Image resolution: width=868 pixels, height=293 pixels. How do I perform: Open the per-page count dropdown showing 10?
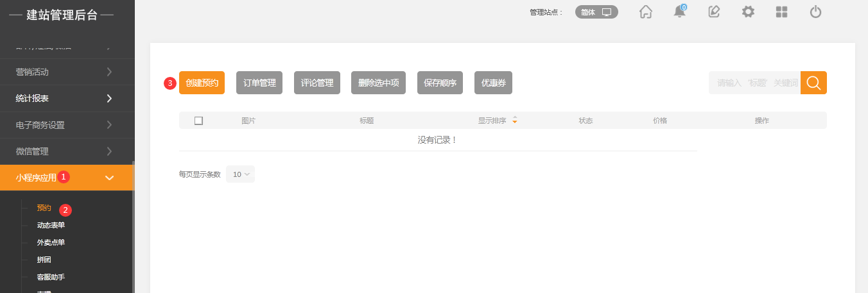coord(240,174)
